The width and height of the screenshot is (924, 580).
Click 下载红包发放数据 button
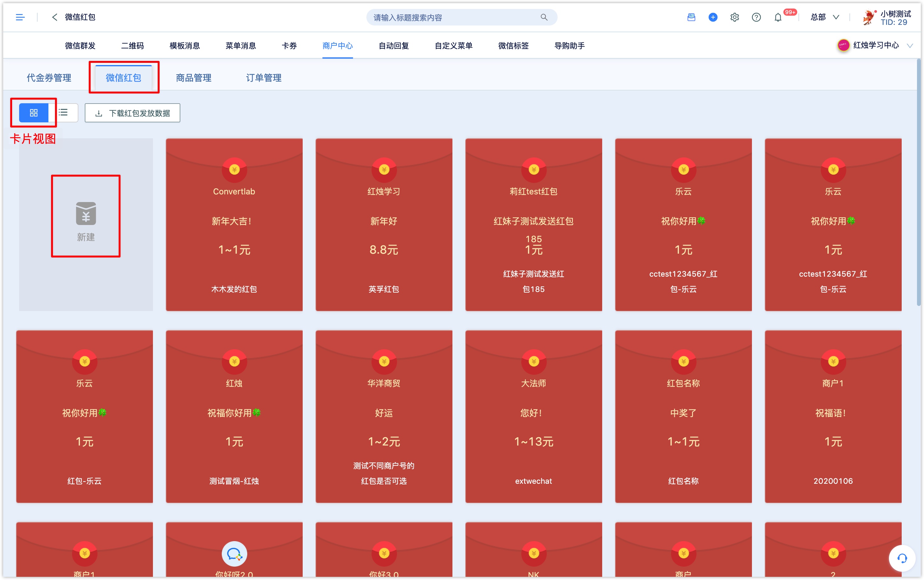tap(132, 113)
